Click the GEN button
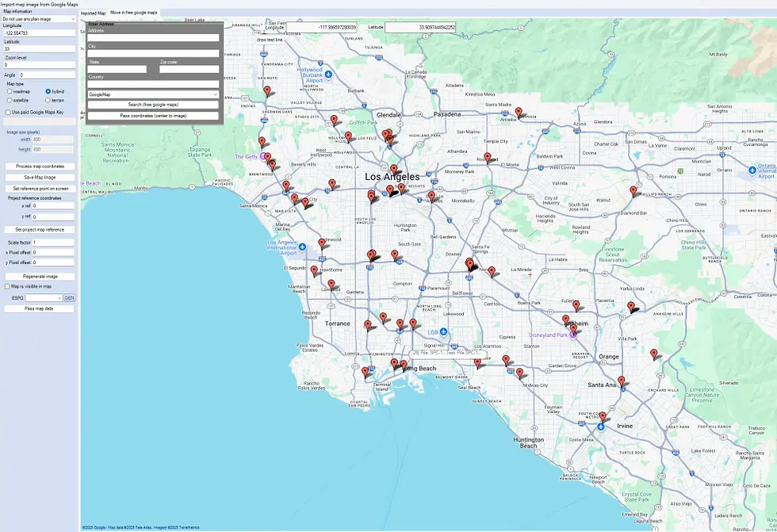Image resolution: width=777 pixels, height=532 pixels. point(70,297)
